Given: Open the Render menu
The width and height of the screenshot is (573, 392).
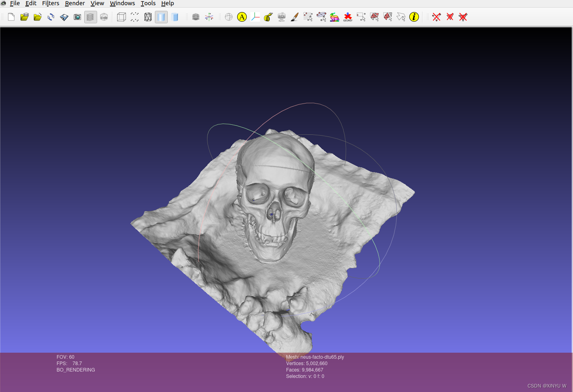Looking at the screenshot, I should [75, 3].
